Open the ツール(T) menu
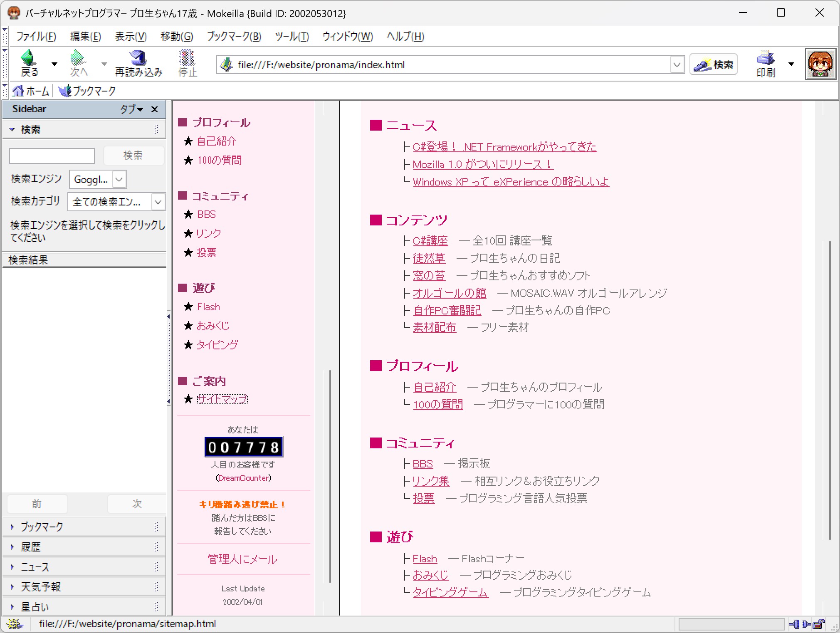The height and width of the screenshot is (633, 840). point(292,37)
